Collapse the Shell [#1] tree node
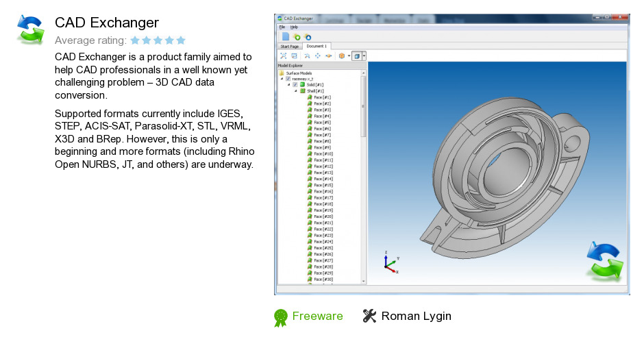This screenshot has width=644, height=348. point(296,91)
